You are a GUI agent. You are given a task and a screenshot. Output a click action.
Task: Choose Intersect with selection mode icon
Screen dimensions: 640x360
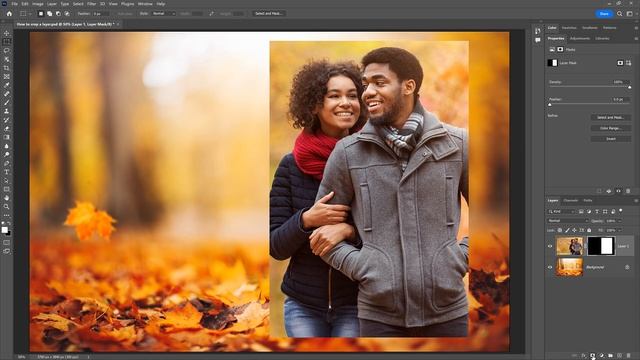pos(67,13)
